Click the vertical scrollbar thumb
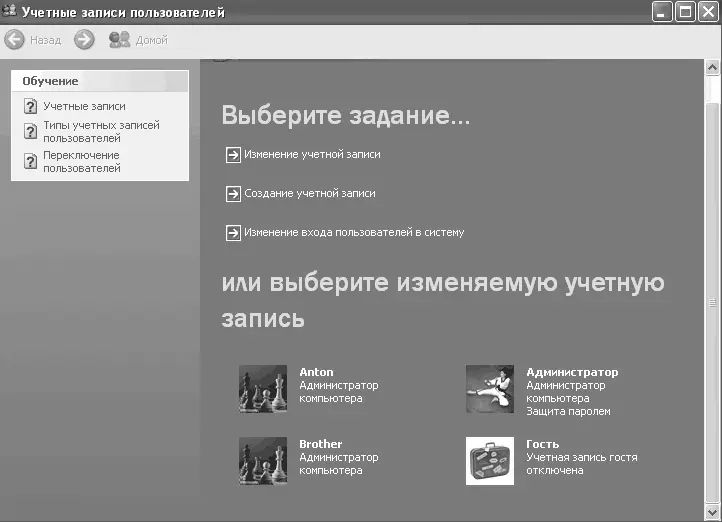This screenshot has width=722, height=522. pyautogui.click(x=712, y=302)
